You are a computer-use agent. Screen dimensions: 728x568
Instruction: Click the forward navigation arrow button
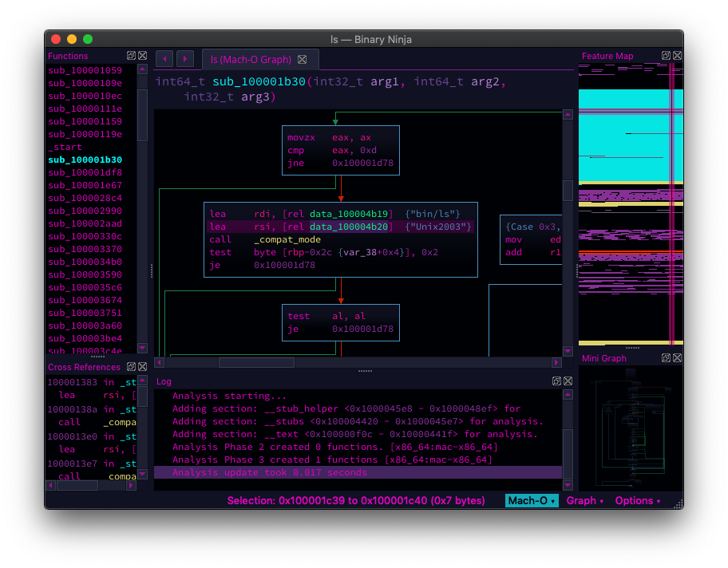pos(185,59)
